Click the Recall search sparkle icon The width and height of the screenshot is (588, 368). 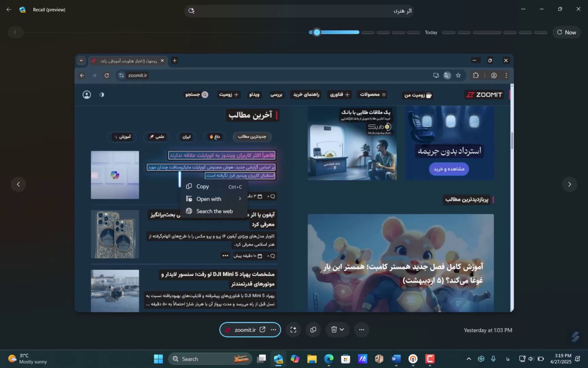(x=191, y=11)
